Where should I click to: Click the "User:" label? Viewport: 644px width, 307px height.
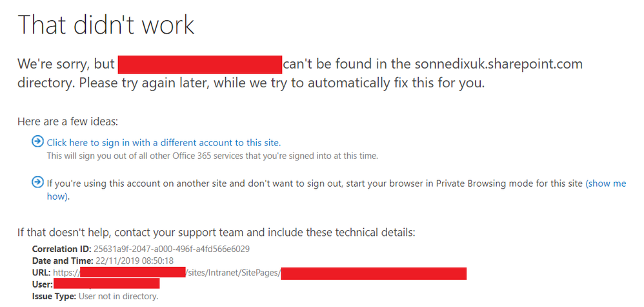(43, 284)
